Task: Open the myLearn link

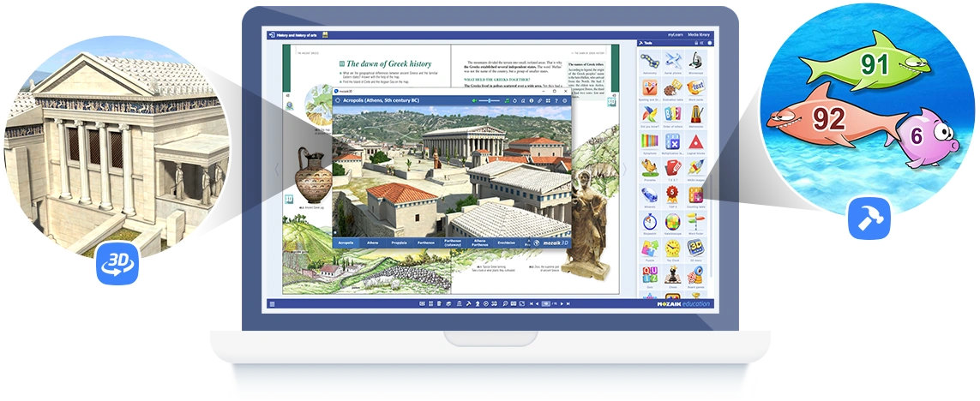Action: click(x=675, y=36)
